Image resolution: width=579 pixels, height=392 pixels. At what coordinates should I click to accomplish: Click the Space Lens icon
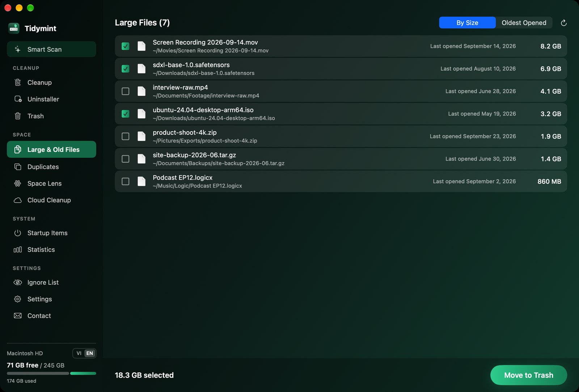tap(17, 183)
